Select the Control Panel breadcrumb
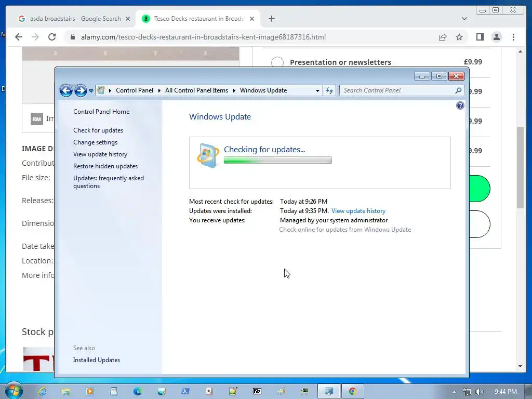532x399 pixels. pos(135,90)
